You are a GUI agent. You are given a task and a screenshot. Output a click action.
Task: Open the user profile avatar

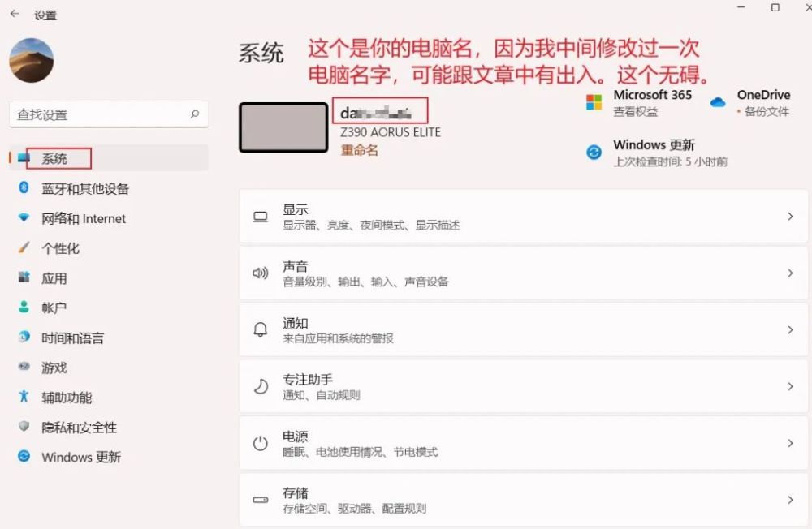tap(32, 61)
